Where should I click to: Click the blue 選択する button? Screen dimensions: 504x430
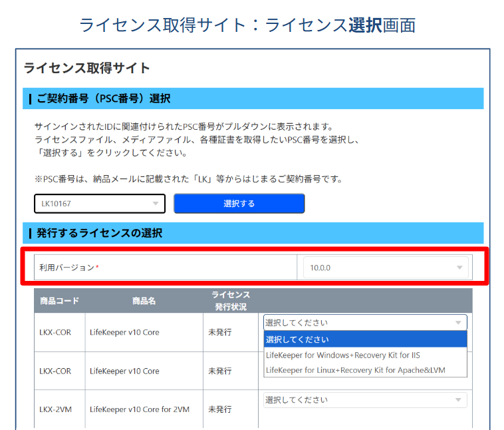coord(239,204)
